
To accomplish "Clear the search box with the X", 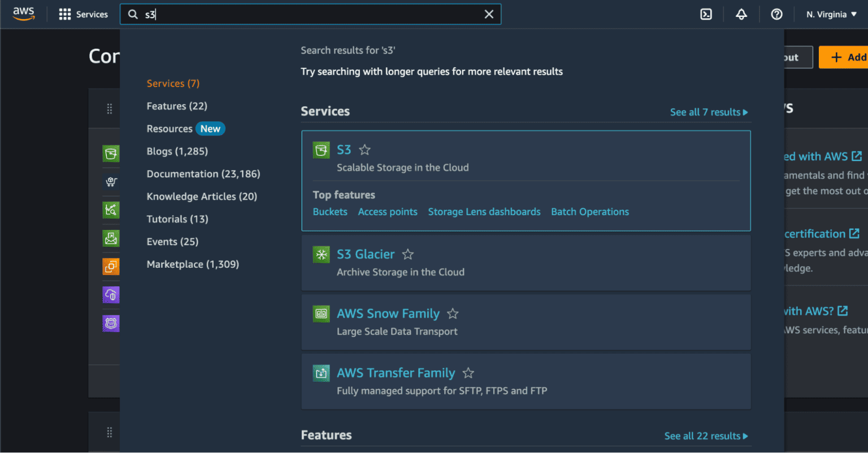I will [489, 15].
